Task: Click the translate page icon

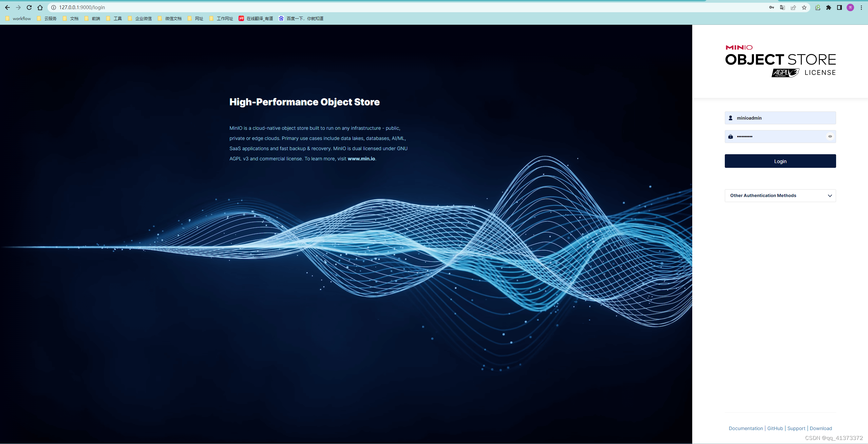Action: coord(782,7)
